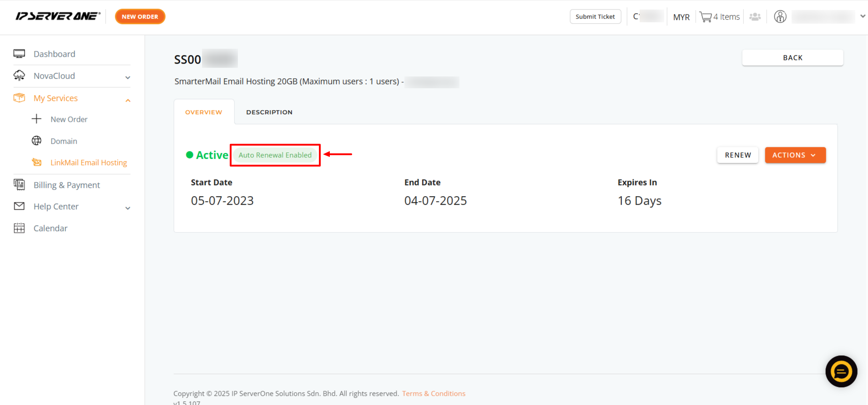Open NovaCloud menu item

tap(54, 76)
